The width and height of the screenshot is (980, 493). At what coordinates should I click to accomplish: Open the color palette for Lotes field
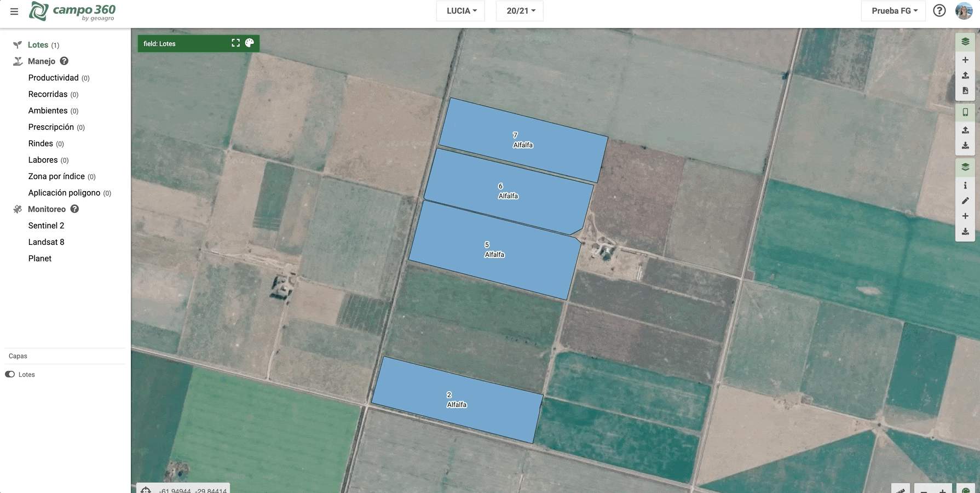(x=250, y=43)
